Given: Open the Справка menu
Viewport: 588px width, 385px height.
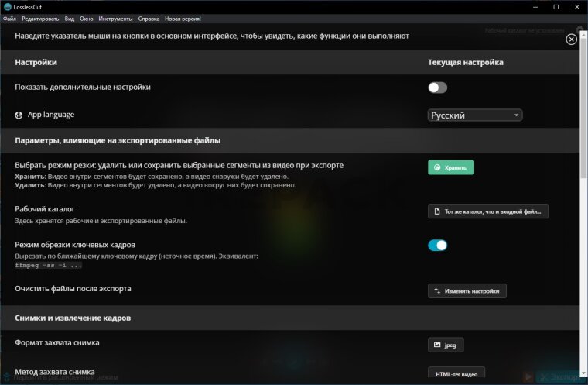Looking at the screenshot, I should [x=149, y=18].
